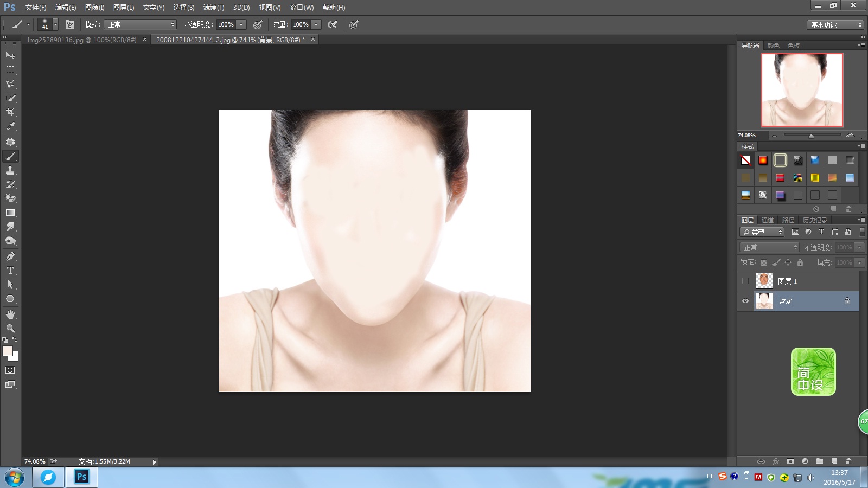Select the Rectangular Marquee tool

point(10,69)
